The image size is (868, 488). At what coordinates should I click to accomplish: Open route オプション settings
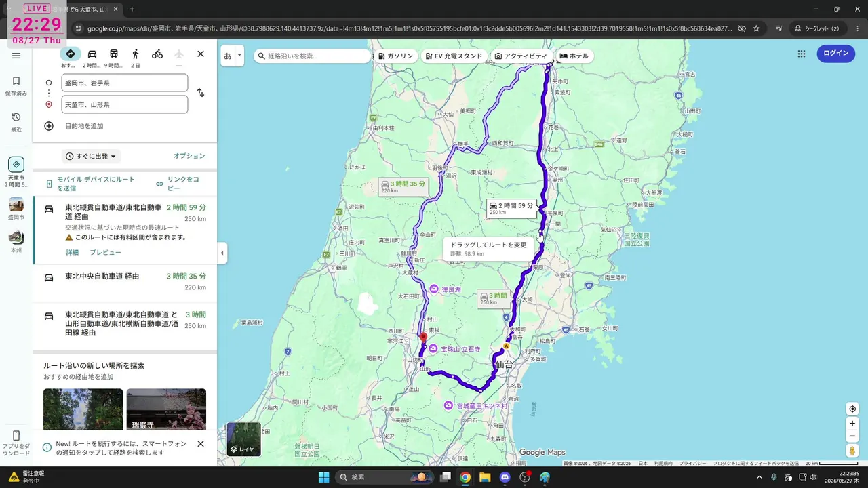(x=189, y=156)
